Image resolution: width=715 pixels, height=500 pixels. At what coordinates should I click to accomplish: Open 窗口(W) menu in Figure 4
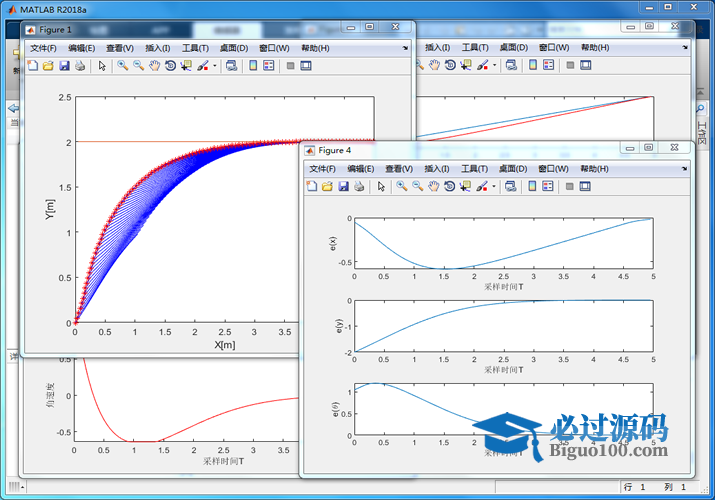(553, 169)
